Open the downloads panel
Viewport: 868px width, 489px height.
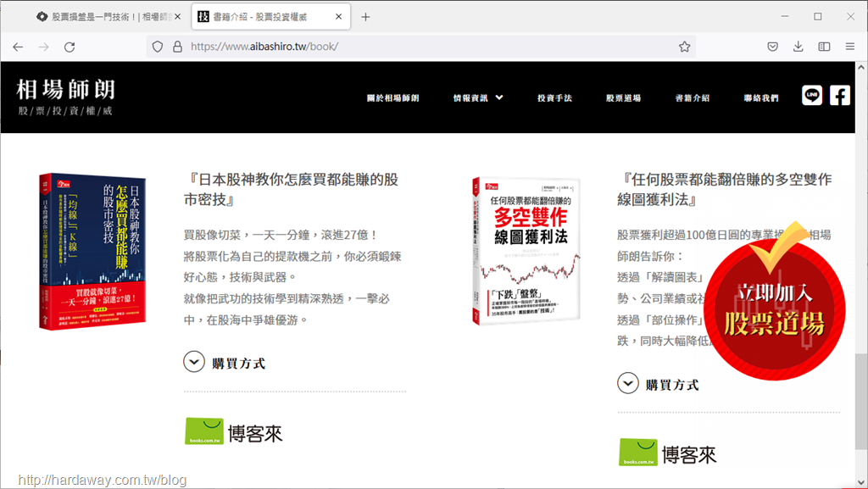[x=798, y=47]
